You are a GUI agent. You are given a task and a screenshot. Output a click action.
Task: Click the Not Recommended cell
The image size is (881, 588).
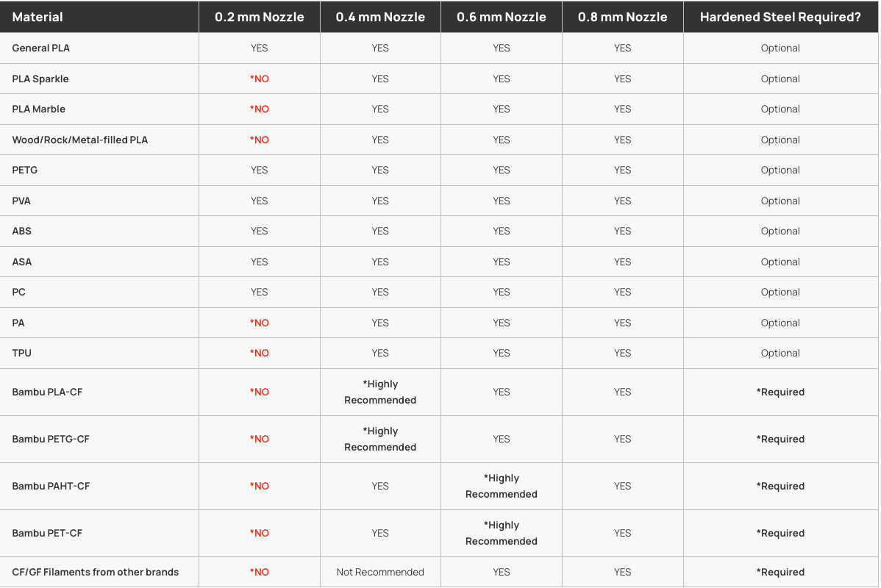[x=380, y=572]
